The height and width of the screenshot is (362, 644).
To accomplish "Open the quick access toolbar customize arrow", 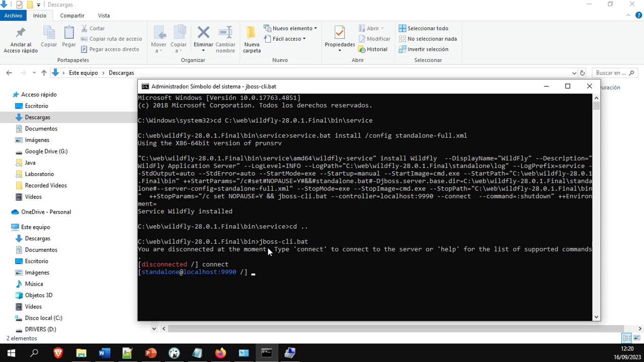I will tap(38, 5).
